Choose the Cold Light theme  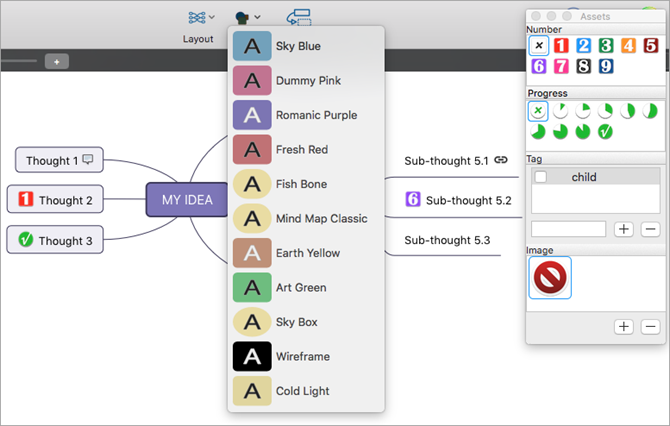click(306, 391)
